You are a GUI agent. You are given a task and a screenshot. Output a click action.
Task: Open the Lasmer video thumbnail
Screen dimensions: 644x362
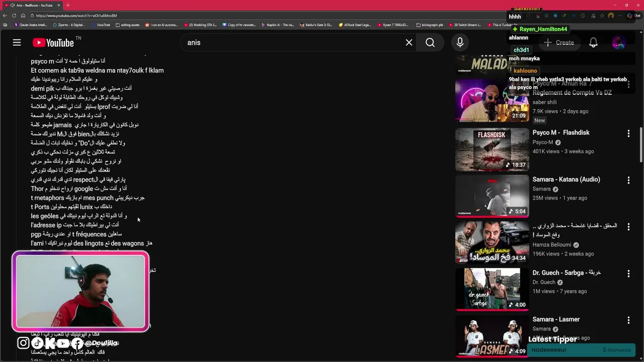(492, 336)
